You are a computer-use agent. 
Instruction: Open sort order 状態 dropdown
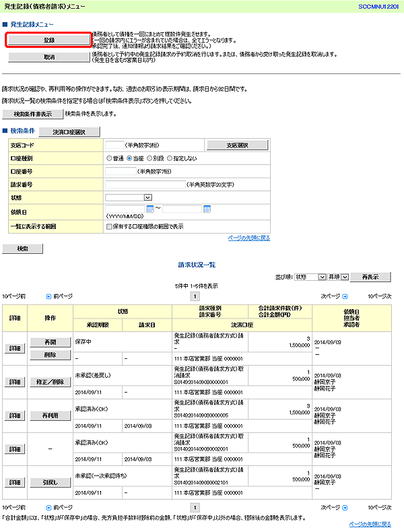(310, 277)
